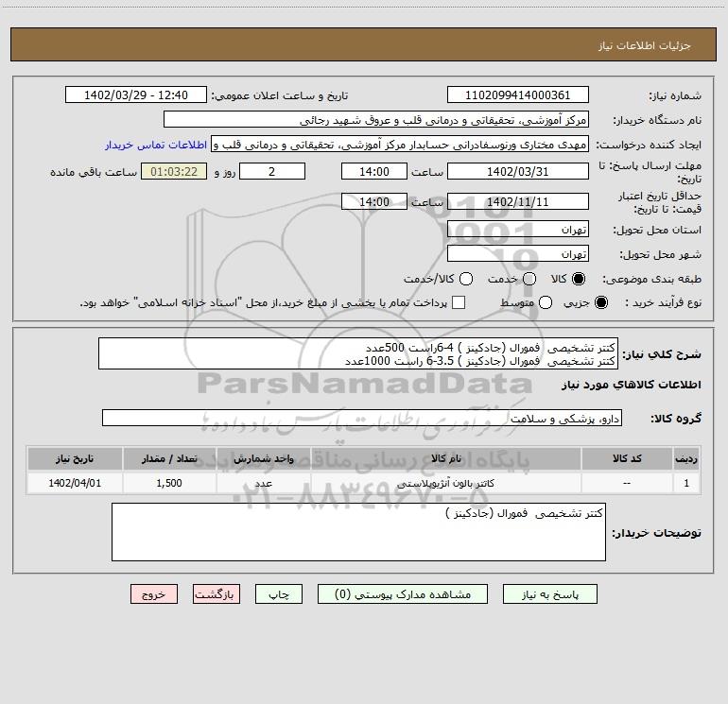Screen dimensions: 728x704
Task: Click the پاسخ به نیاز button
Action: tap(550, 594)
